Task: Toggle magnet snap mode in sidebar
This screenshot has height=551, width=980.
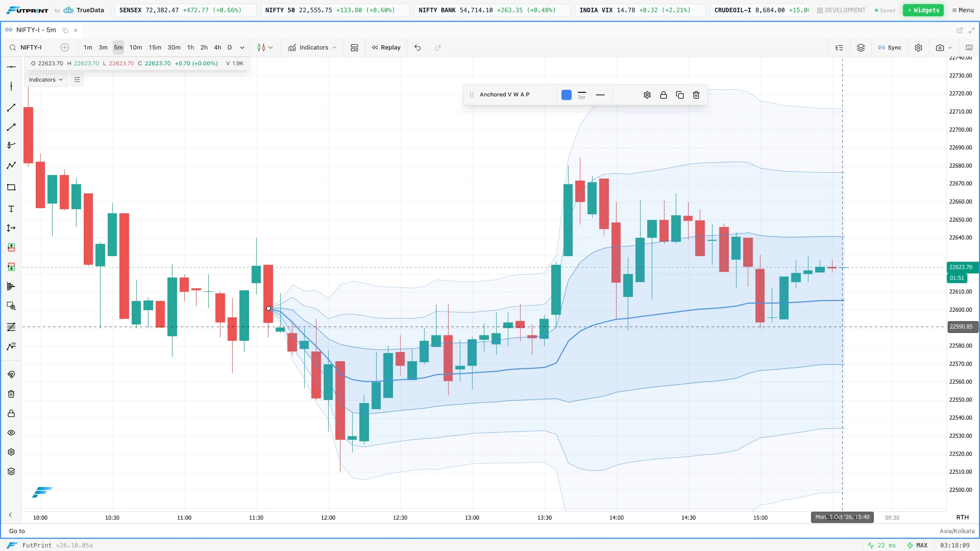Action: (x=11, y=374)
